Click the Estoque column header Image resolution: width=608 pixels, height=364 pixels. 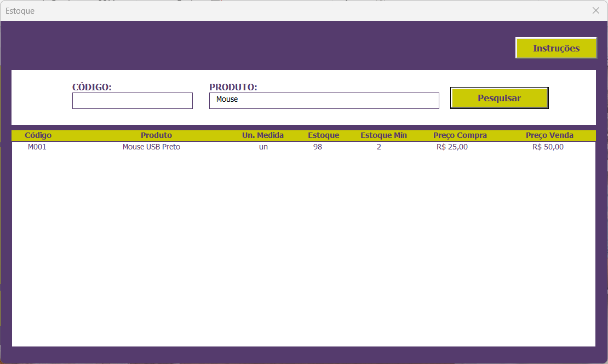[323, 135]
